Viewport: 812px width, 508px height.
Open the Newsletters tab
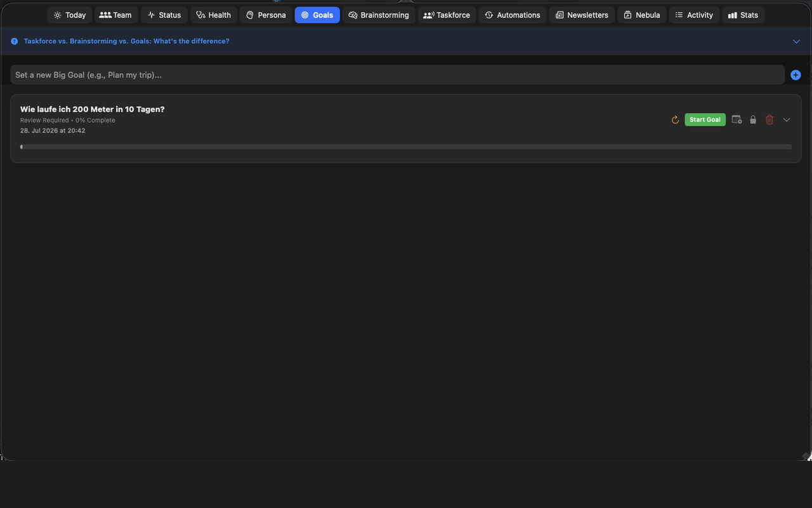(582, 15)
